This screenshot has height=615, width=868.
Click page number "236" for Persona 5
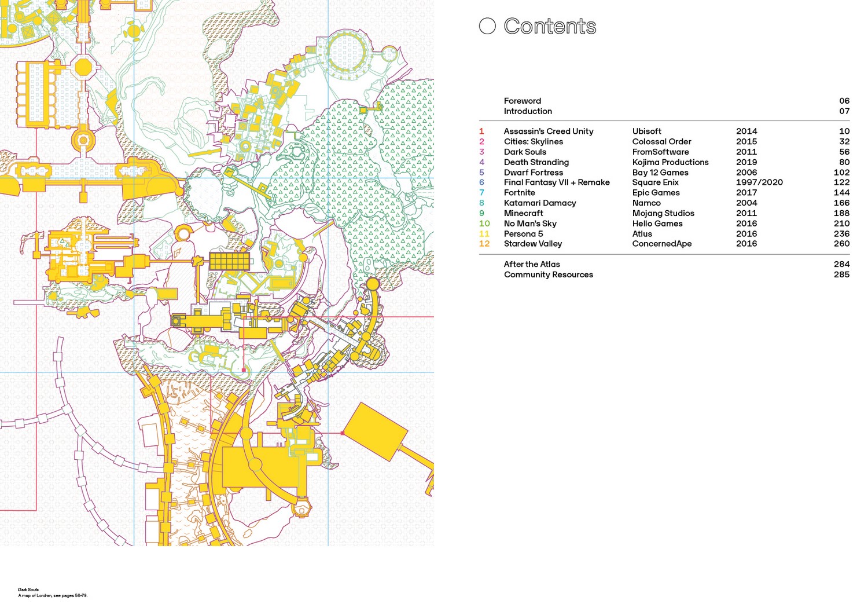click(842, 234)
